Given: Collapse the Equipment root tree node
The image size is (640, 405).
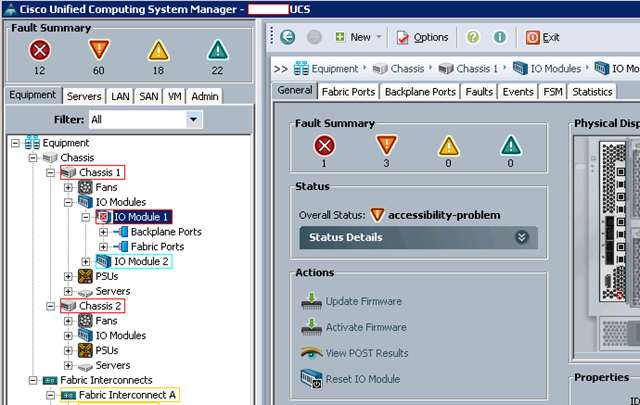Looking at the screenshot, I should 15,143.
